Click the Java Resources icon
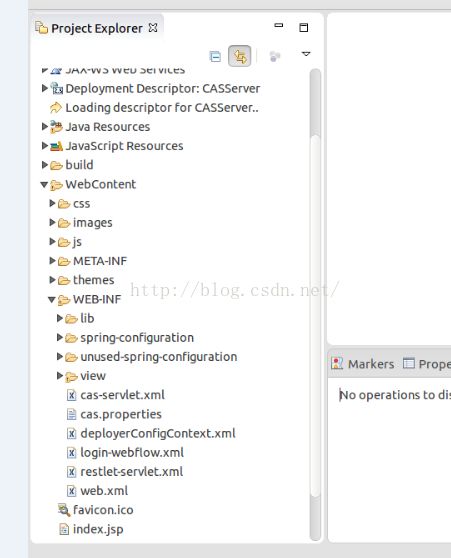Viewport: 451px width, 558px height. [56, 127]
